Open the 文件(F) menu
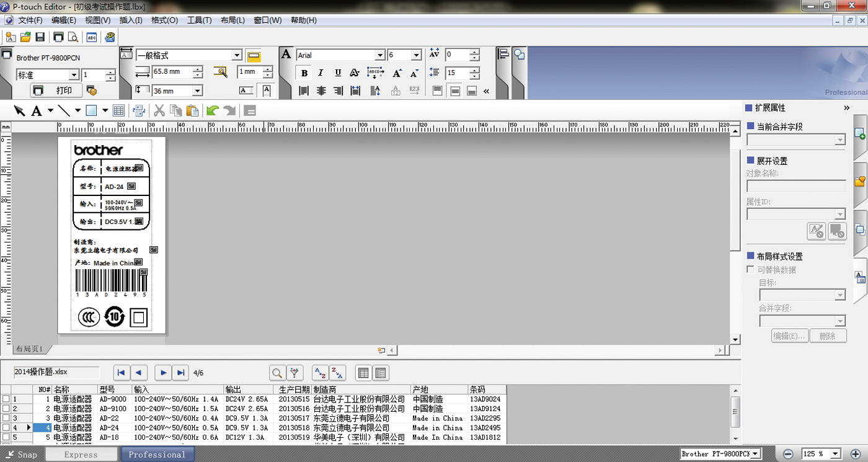Viewport: 868px width, 462px height. 30,20
